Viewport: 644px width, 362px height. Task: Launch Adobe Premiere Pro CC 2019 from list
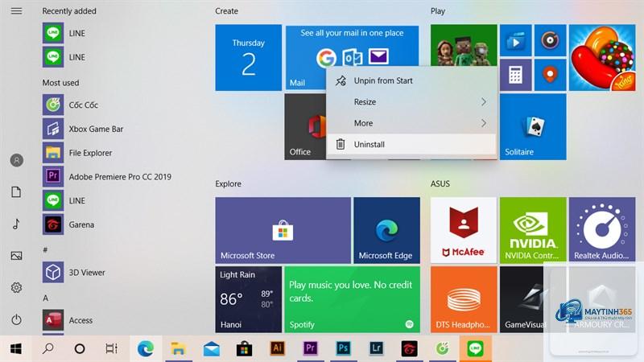(x=107, y=177)
